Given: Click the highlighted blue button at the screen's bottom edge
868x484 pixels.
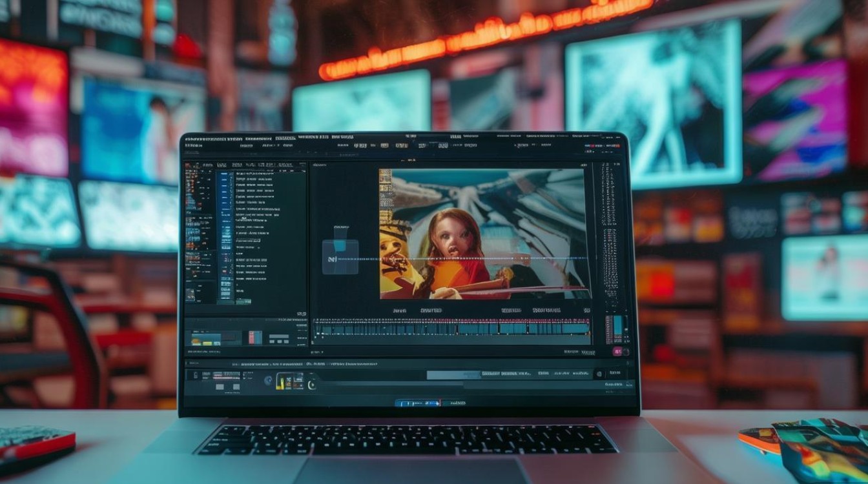Looking at the screenshot, I should [418, 403].
